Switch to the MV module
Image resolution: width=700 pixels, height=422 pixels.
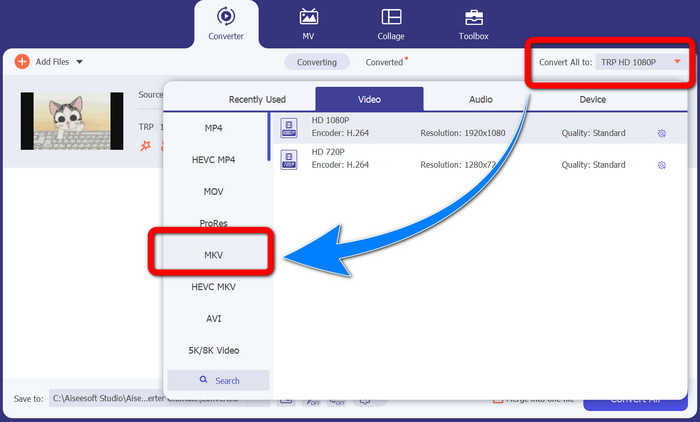point(309,24)
